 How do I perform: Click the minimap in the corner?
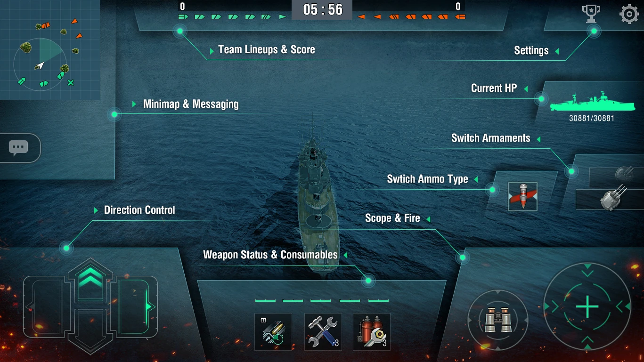pos(50,49)
